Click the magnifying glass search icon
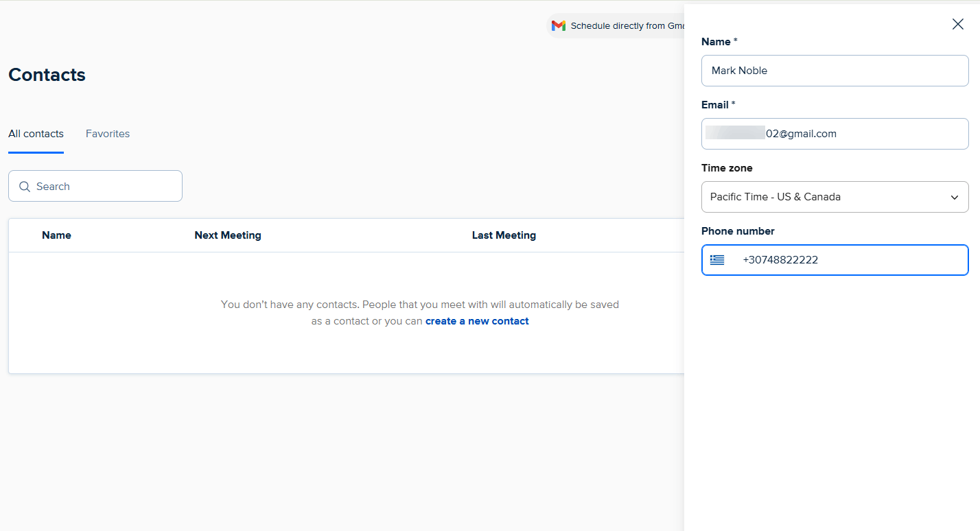Screen dimensions: 980x531 (x=25, y=186)
